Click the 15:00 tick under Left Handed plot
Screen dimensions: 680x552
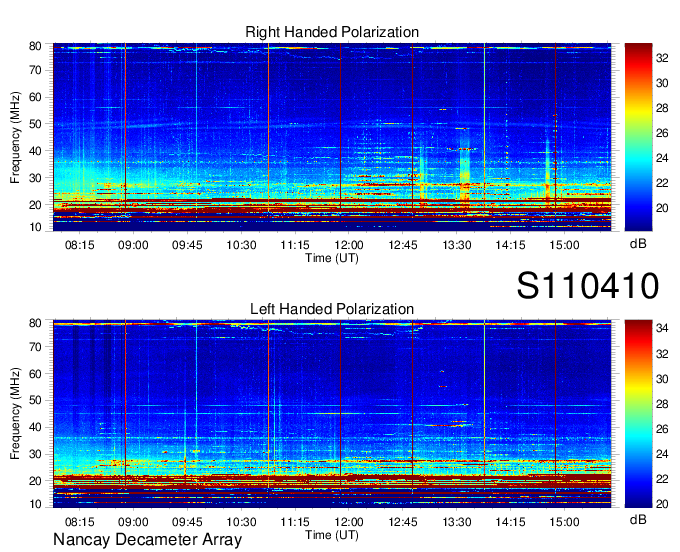pos(564,522)
